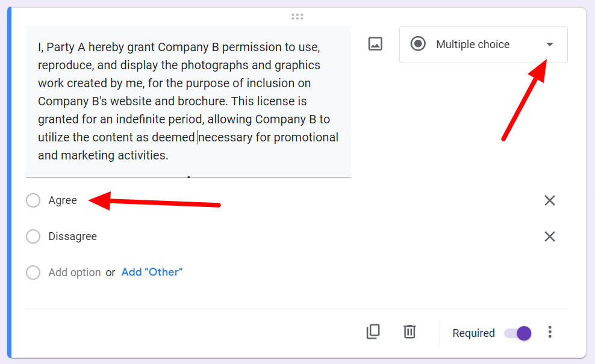
Task: Select the Agree radio button
Action: (x=33, y=200)
